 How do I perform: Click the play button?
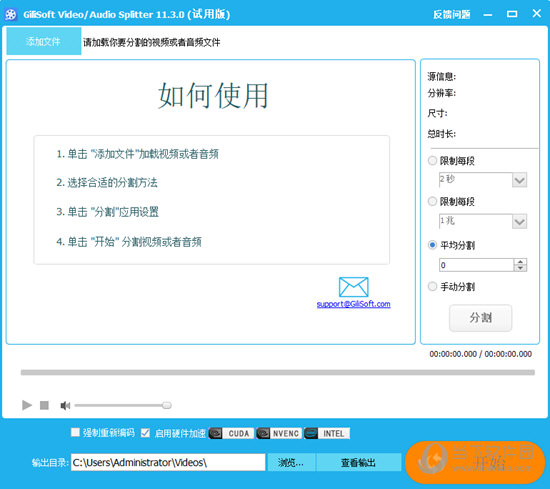point(27,405)
